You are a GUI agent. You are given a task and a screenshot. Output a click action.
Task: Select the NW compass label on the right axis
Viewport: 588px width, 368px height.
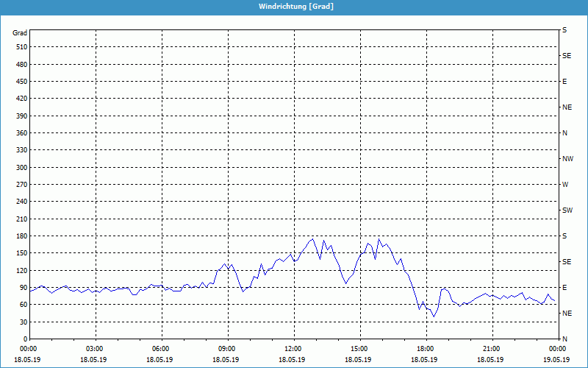[x=567, y=159]
